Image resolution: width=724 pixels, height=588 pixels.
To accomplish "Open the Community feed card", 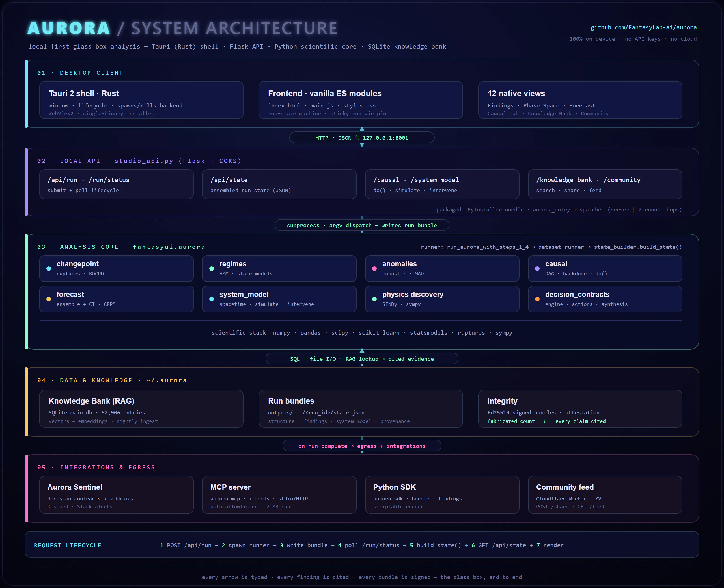I will point(605,495).
